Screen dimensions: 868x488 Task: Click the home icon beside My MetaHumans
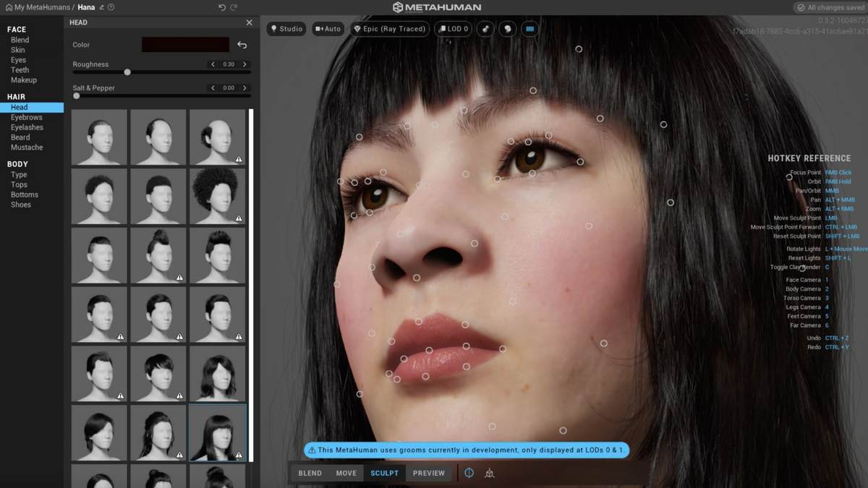coord(8,7)
